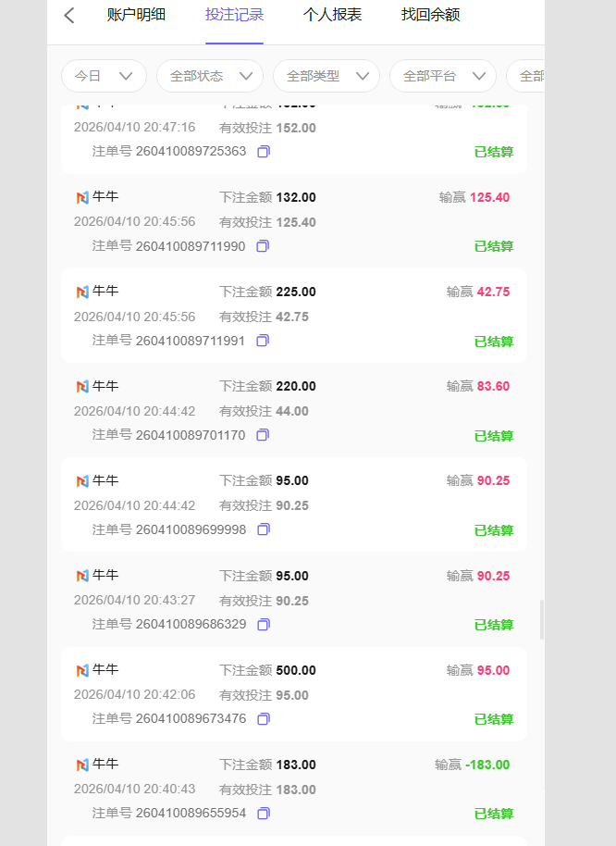Screen dimensions: 616x846
Task: Open the 今日 date filter dropdown
Action: coord(104,76)
